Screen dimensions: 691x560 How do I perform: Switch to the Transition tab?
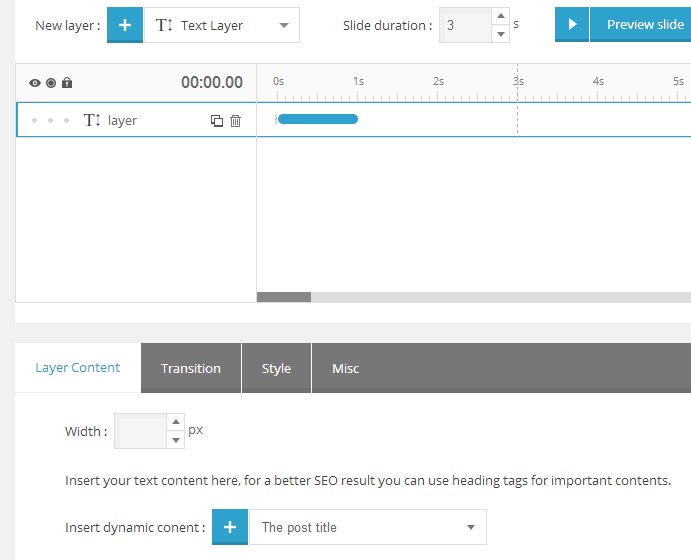click(x=191, y=368)
